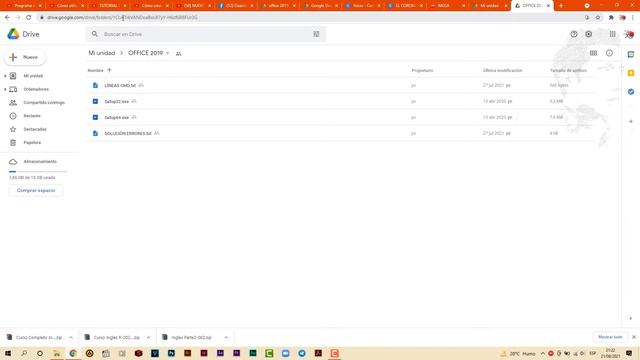
Task: Open the Google apps grid
Action: [x=613, y=34]
